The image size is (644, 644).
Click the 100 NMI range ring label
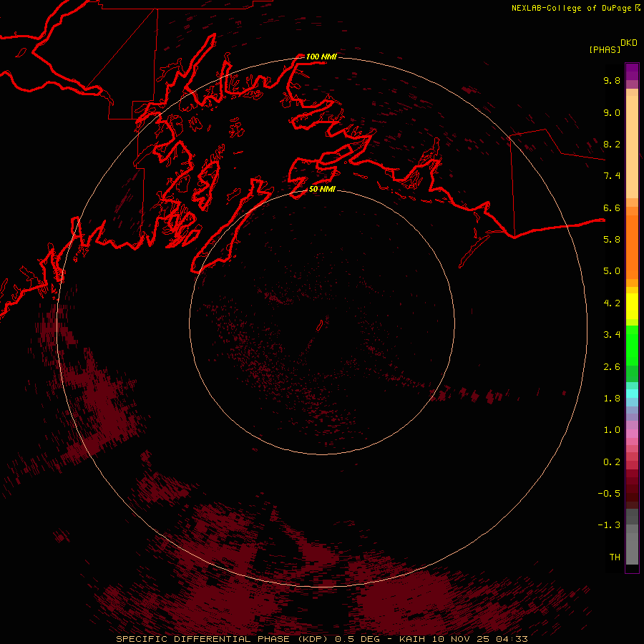[321, 57]
